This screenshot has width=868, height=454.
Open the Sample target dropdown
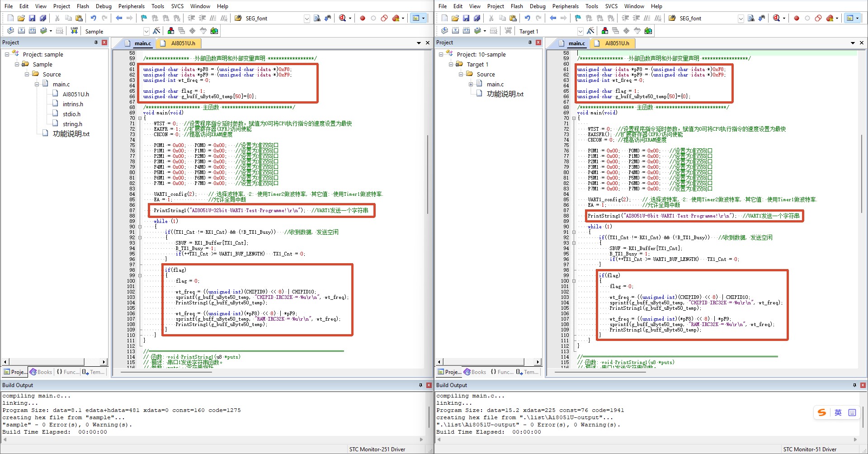[146, 31]
